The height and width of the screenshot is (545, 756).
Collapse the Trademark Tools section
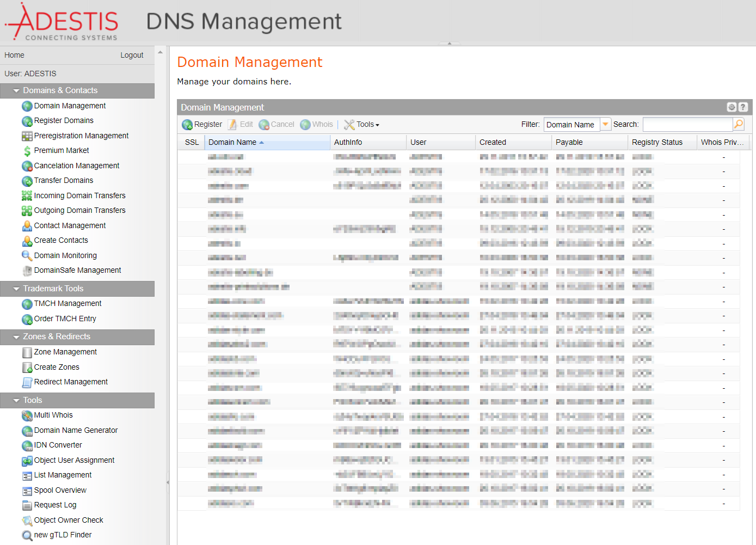tap(16, 289)
